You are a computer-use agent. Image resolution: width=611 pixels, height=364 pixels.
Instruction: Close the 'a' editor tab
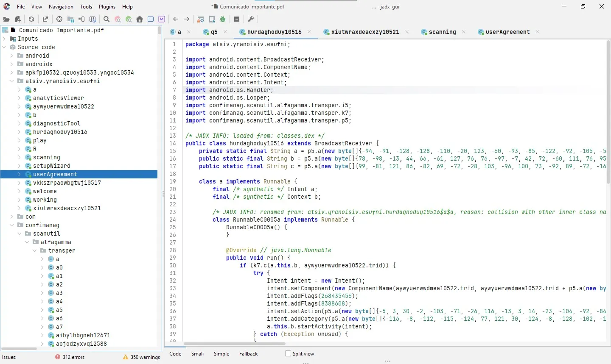[x=189, y=32]
